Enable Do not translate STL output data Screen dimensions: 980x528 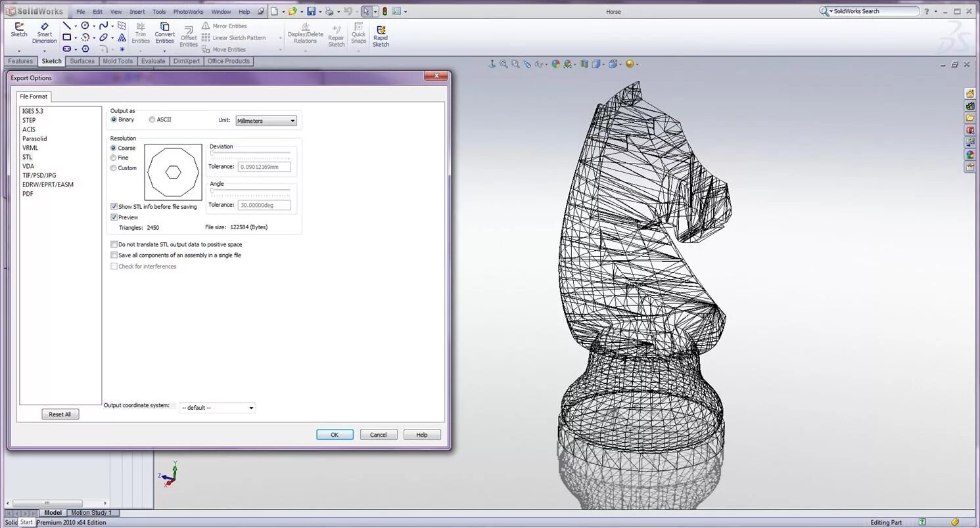114,244
